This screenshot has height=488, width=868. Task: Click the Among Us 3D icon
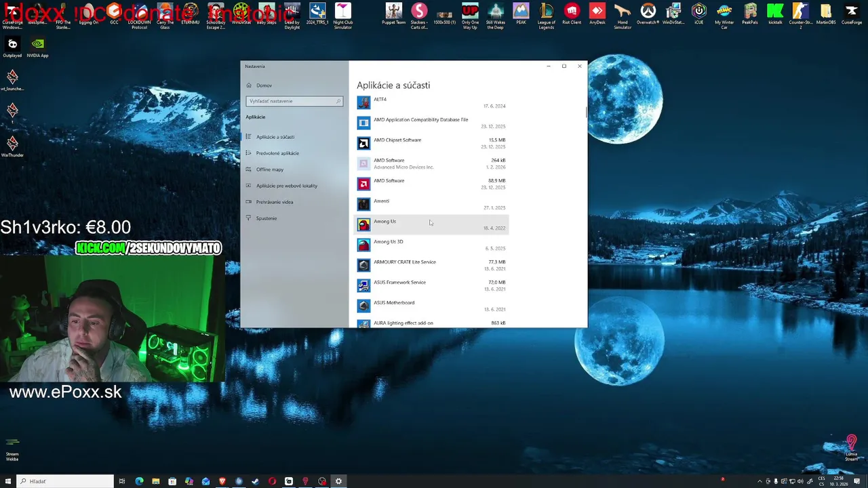tap(363, 245)
